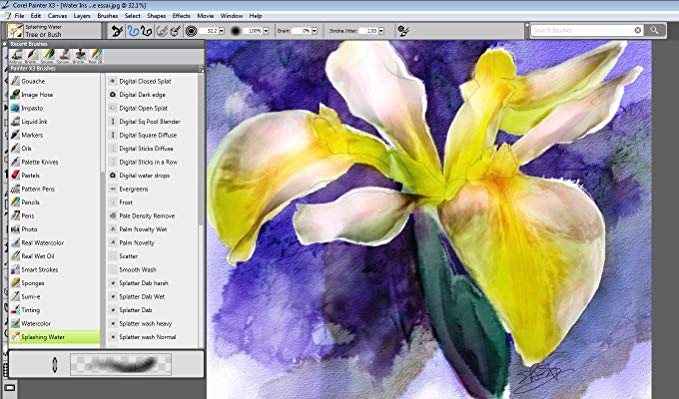Screen dimensions: 679x399
Task: Open the Canvas menu
Action: (x=57, y=16)
